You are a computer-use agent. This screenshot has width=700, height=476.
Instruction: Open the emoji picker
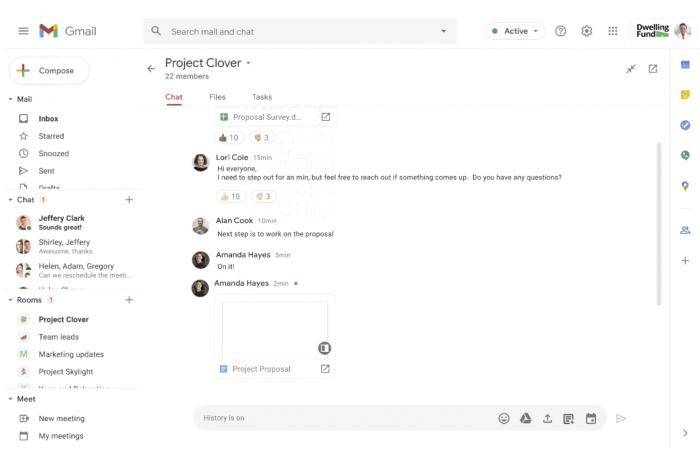504,418
